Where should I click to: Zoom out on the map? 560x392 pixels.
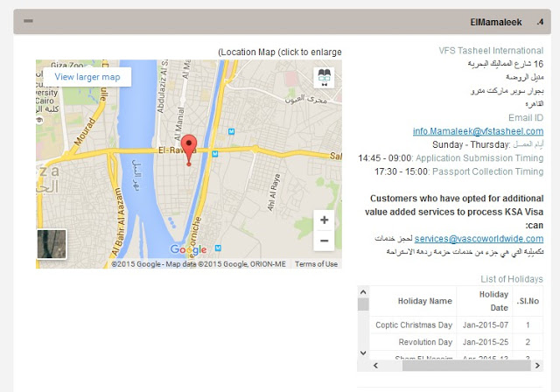point(324,241)
